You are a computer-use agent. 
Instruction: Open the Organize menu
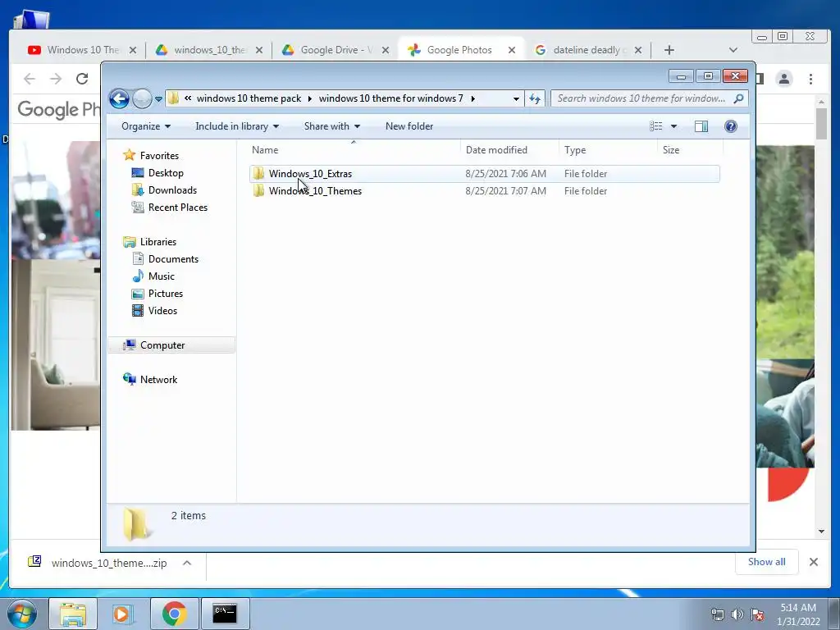pos(146,126)
